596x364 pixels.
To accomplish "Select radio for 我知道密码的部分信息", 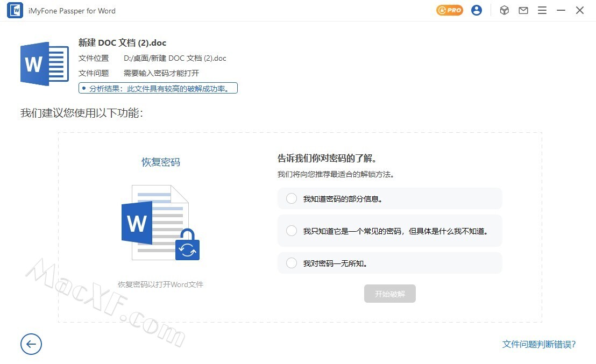I will 292,198.
